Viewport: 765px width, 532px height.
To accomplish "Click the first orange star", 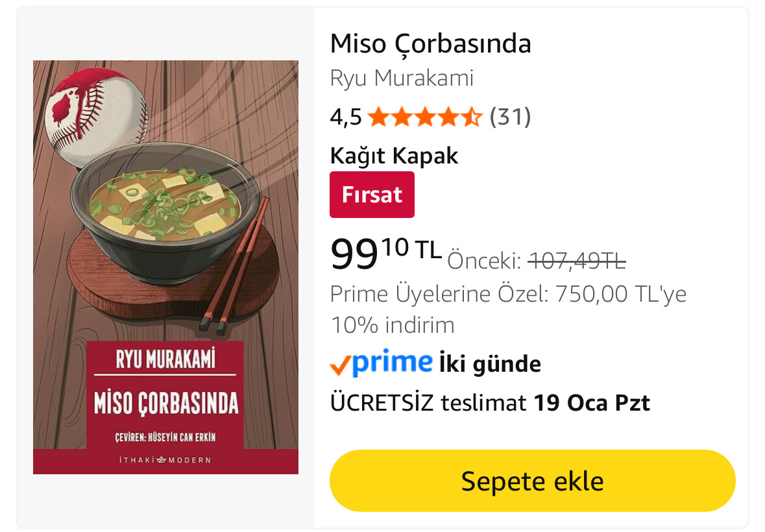I will (378, 117).
